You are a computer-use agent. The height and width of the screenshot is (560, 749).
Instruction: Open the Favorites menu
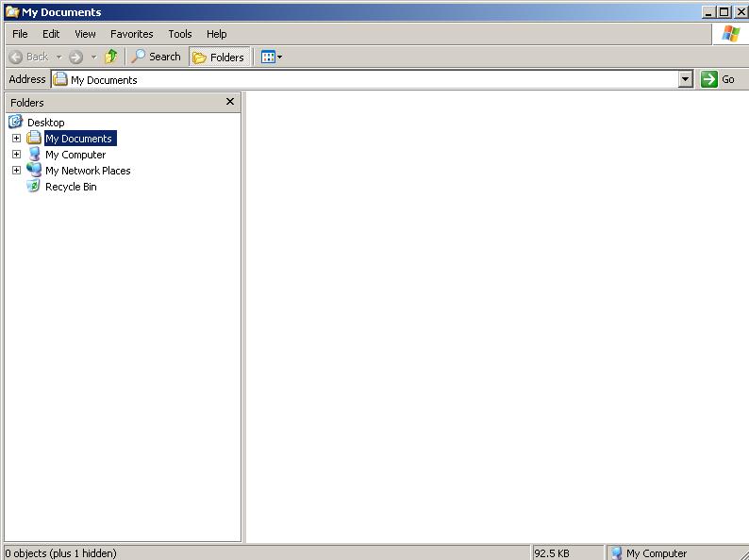click(x=131, y=34)
